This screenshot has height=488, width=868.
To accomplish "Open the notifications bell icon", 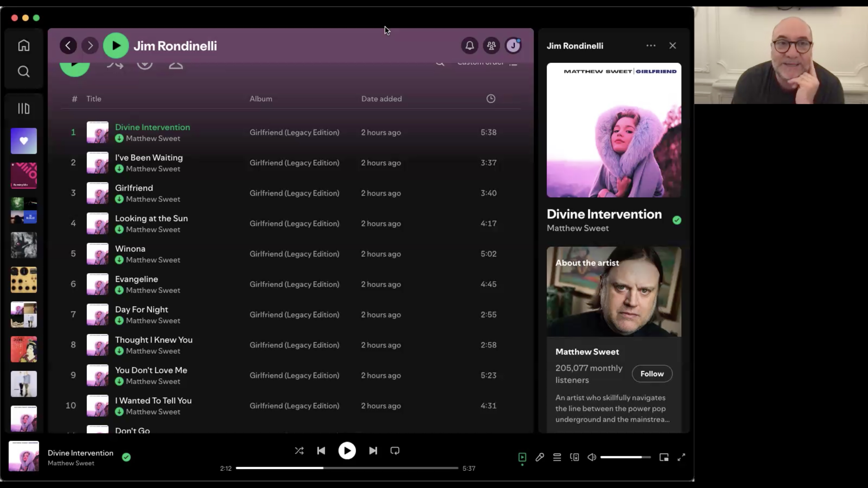I will point(469,45).
